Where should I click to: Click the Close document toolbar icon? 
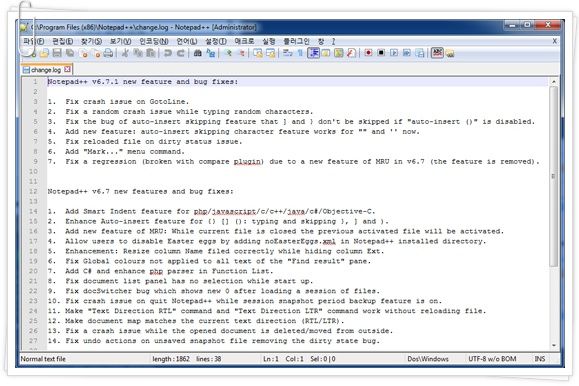(x=84, y=54)
